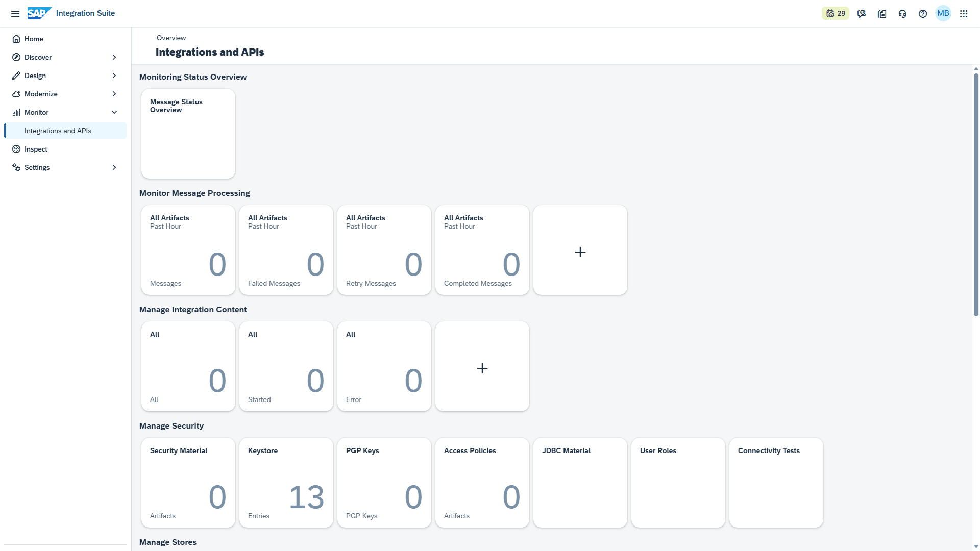Screen dimensions: 980x551
Task: Open the Retry Messages tile
Action: point(384,250)
